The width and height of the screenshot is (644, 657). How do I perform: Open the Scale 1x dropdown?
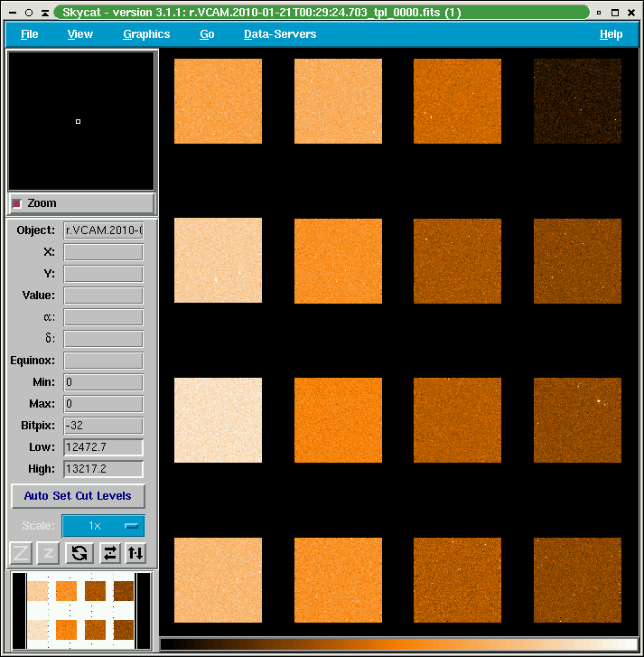(x=103, y=526)
